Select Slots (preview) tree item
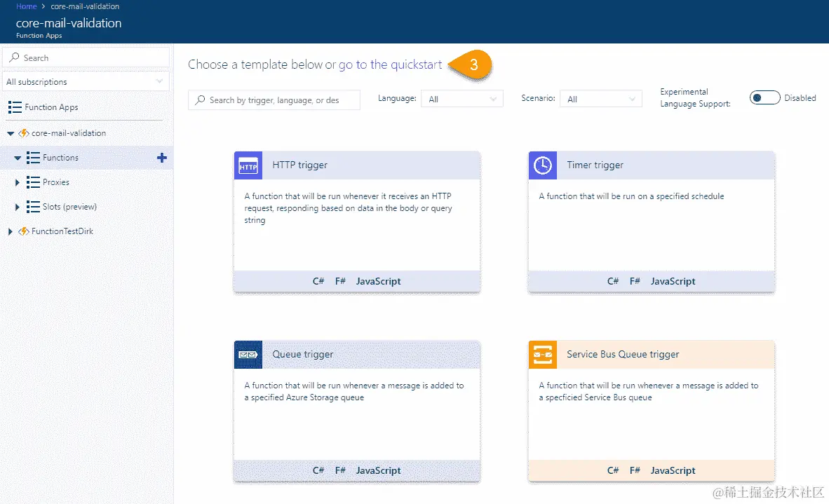 [70, 207]
